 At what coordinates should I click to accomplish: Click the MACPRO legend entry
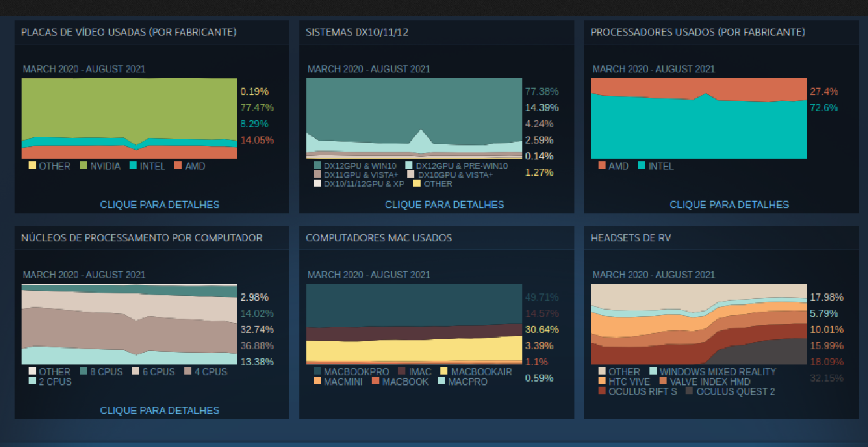pyautogui.click(x=463, y=382)
